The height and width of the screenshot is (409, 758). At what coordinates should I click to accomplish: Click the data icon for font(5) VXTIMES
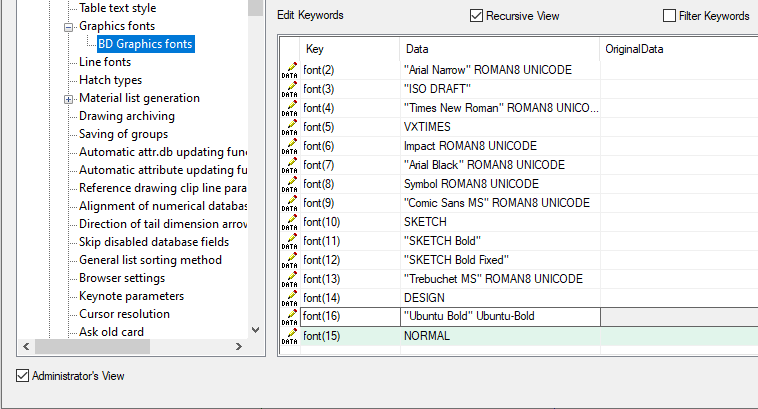(289, 127)
